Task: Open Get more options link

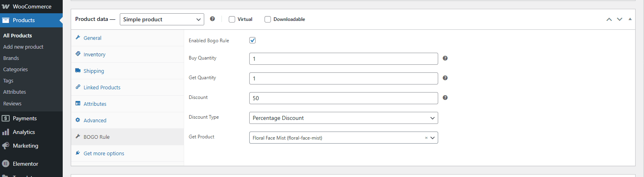Action: [x=104, y=153]
